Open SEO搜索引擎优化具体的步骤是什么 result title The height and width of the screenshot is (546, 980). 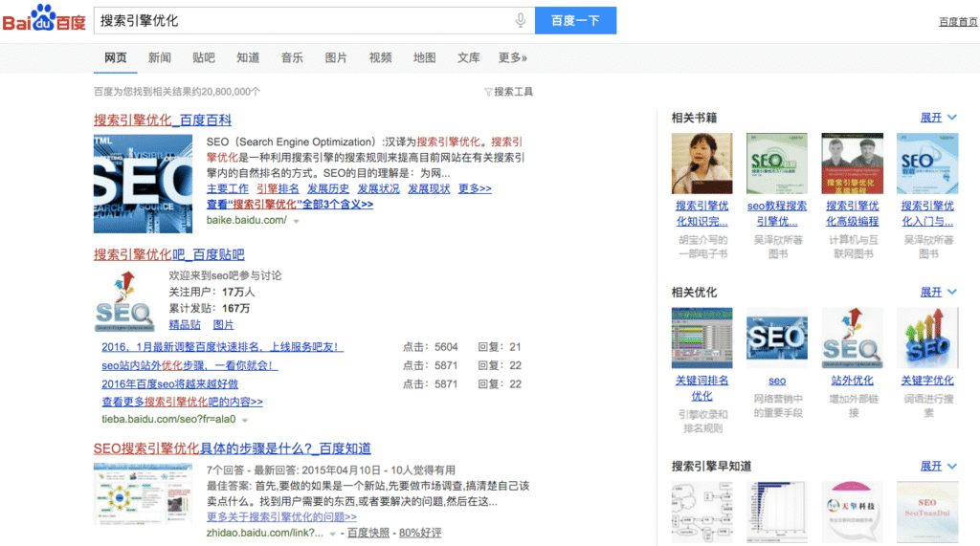pos(232,448)
